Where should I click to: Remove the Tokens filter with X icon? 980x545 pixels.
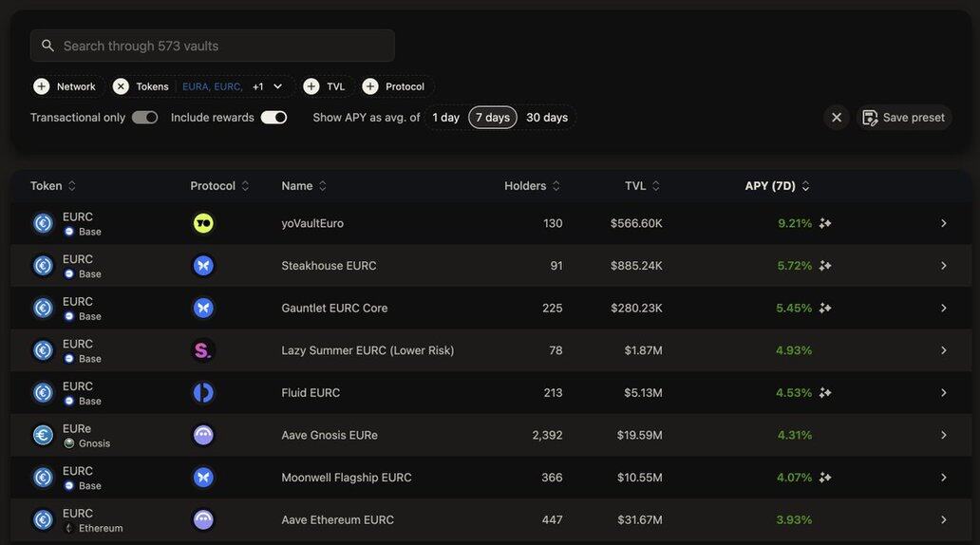point(121,86)
